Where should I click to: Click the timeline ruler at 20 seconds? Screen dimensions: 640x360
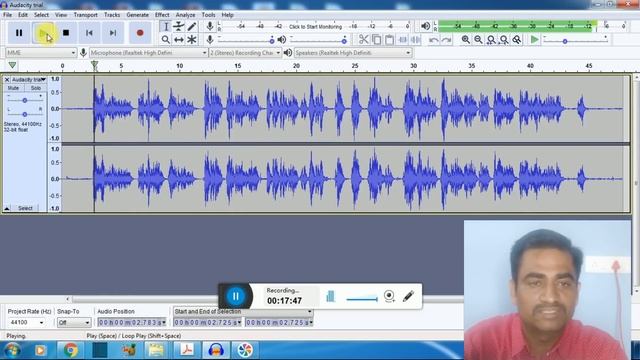coord(296,66)
